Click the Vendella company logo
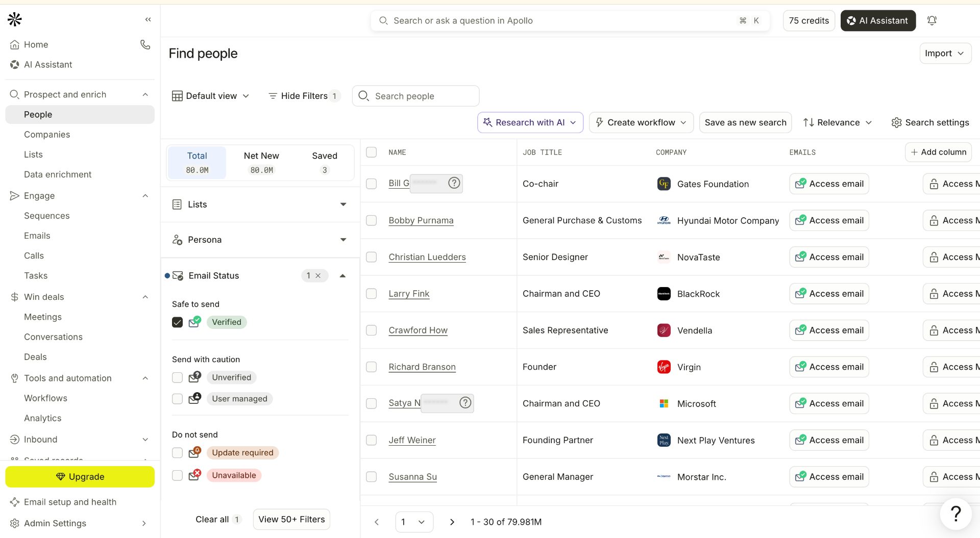Image resolution: width=980 pixels, height=538 pixels. [664, 330]
